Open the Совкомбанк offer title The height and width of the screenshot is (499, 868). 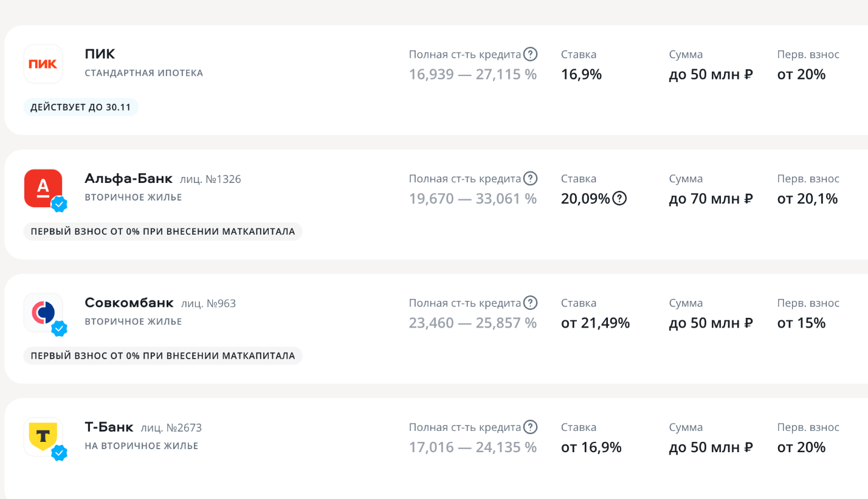coord(129,303)
